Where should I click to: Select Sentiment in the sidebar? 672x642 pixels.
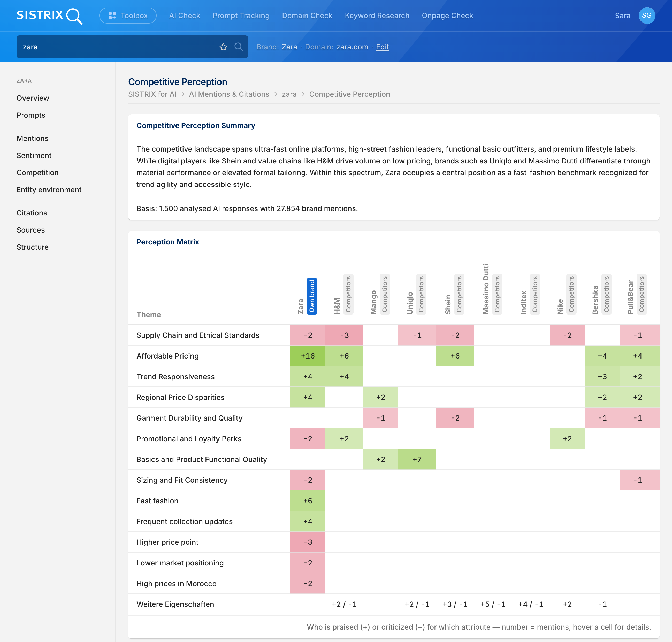point(34,155)
